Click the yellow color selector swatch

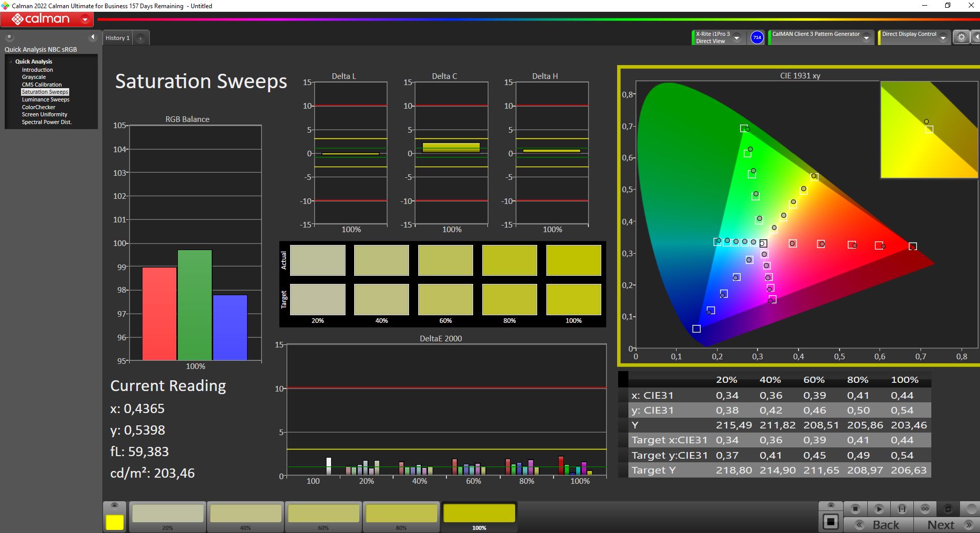(115, 522)
